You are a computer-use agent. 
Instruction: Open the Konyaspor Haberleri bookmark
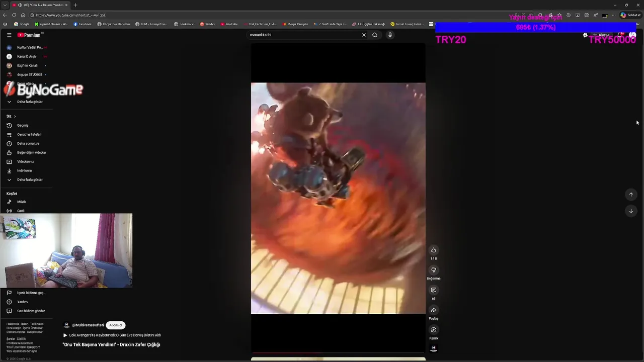pyautogui.click(x=114, y=24)
